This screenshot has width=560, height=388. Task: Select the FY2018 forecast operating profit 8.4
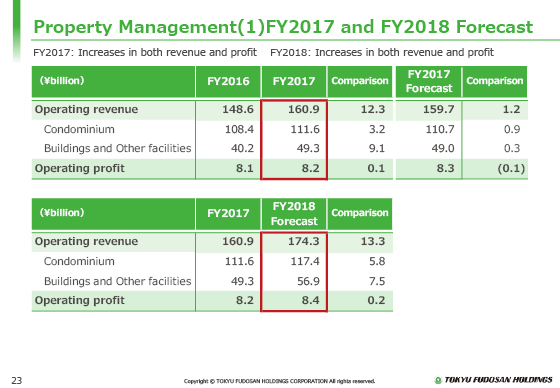[x=310, y=300]
